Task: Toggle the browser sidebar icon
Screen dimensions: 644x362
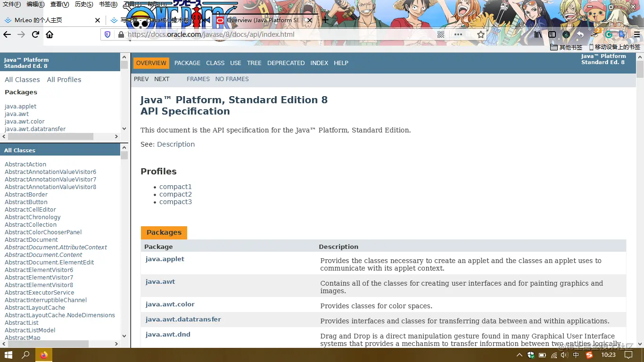Action: [552, 34]
